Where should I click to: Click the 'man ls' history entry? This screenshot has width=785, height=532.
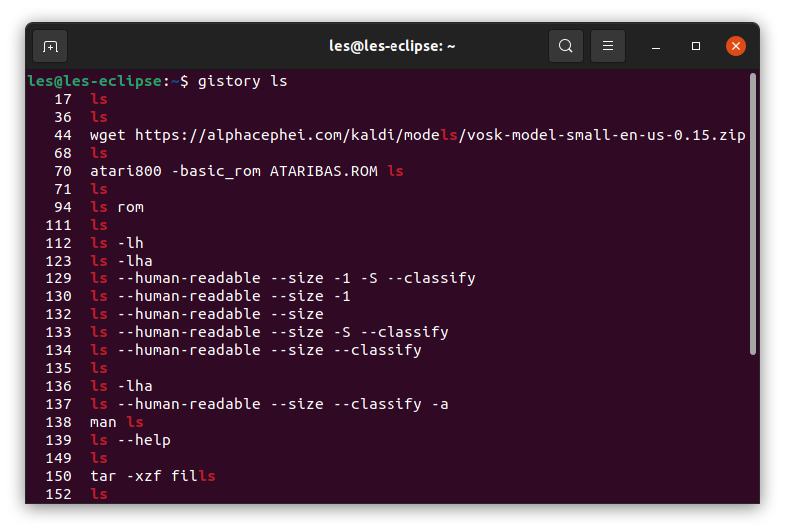coord(116,422)
